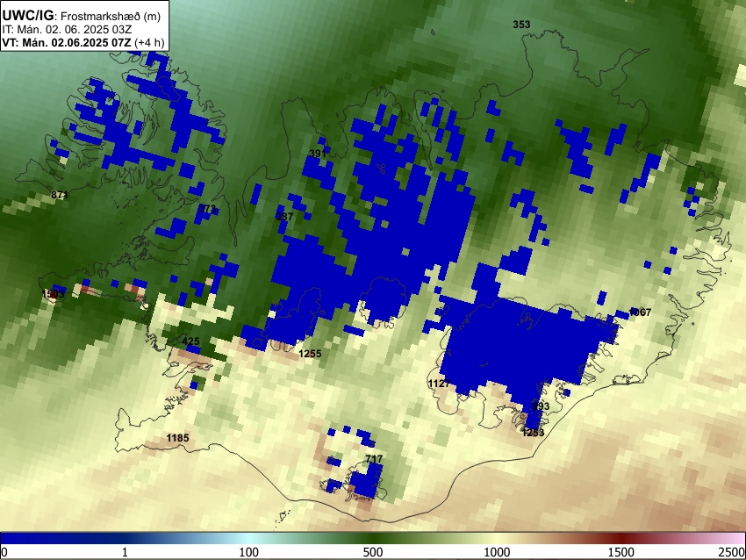Click the color scale tick label 100
The image size is (746, 560).
(x=249, y=552)
